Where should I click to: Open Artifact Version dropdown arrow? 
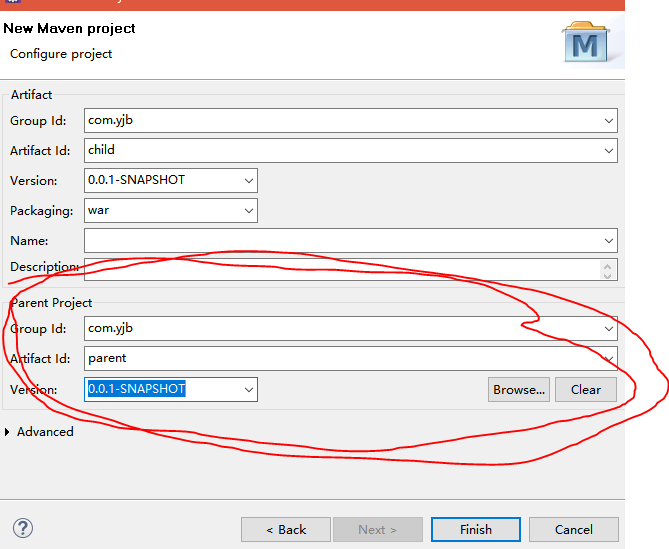[x=249, y=180]
